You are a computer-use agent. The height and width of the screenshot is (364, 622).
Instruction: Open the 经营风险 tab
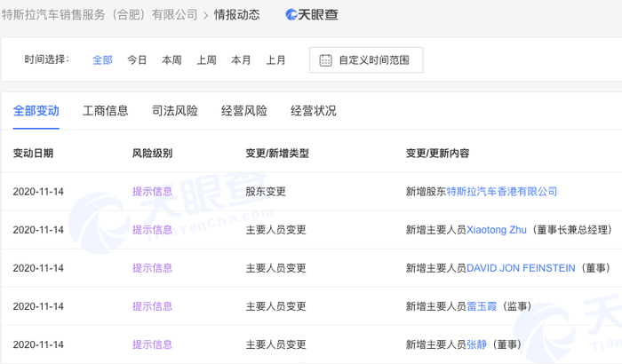tap(244, 111)
